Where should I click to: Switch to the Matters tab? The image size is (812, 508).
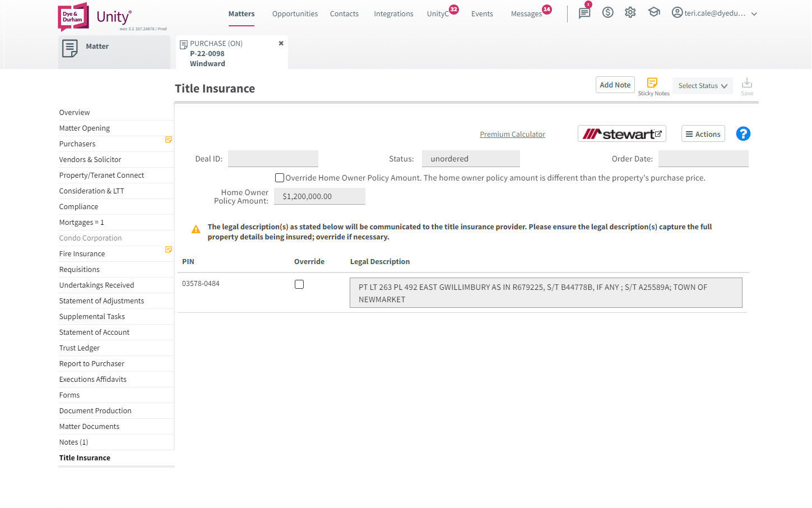point(241,13)
